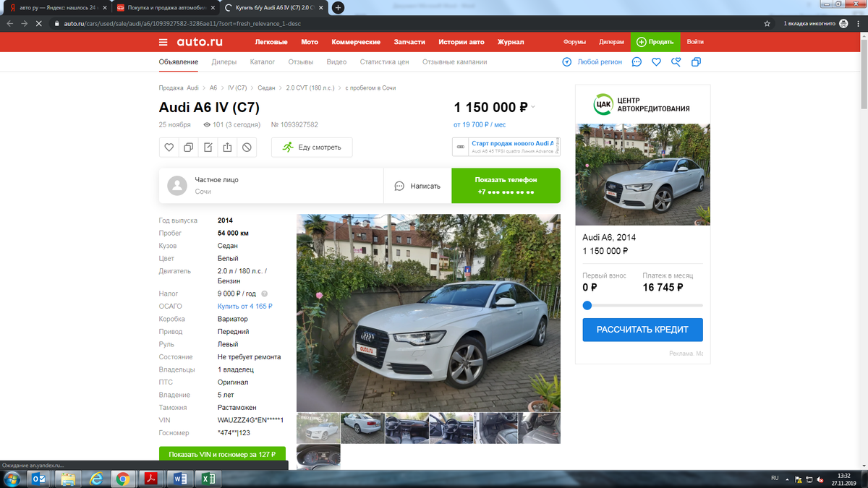Click the Седан breadcrumb link
This screenshot has height=488, width=868.
(266, 87)
